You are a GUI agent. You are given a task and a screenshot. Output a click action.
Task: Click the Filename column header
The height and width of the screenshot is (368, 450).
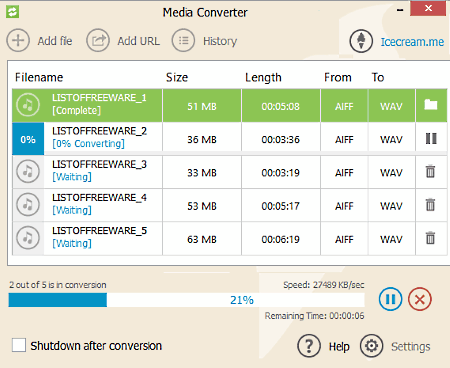pos(39,77)
